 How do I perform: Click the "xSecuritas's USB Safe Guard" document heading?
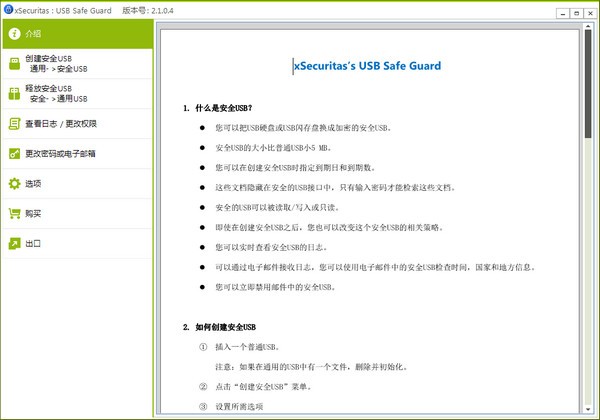click(x=367, y=66)
